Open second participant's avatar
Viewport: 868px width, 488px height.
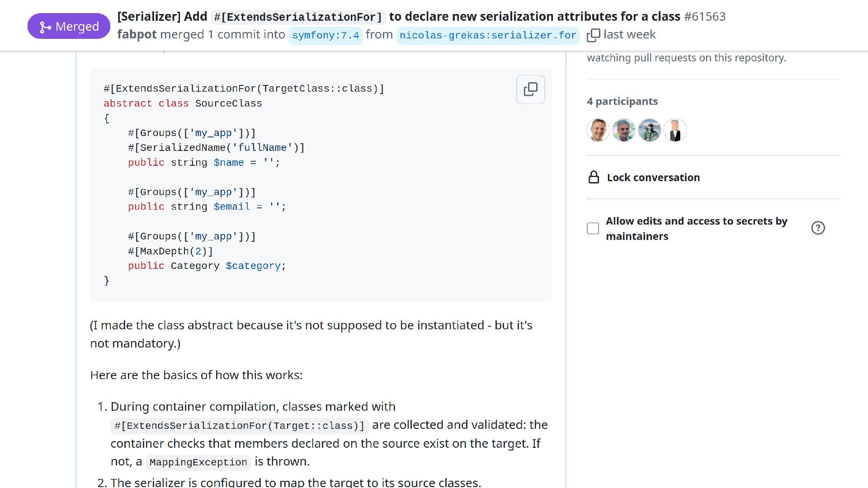(623, 131)
